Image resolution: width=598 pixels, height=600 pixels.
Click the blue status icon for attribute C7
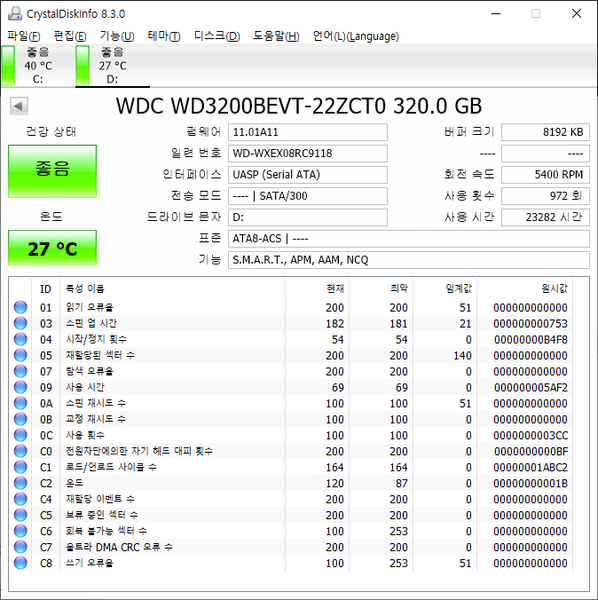20,547
